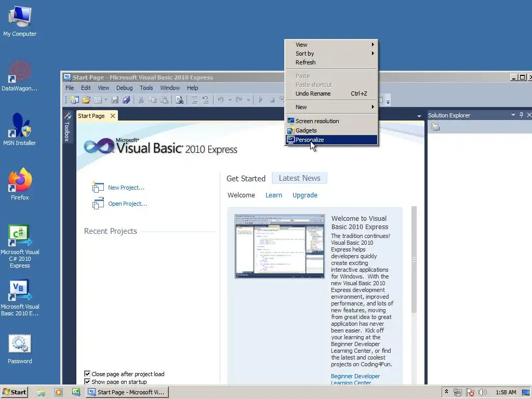Click the Save All toolbar icon
The image size is (532, 399).
coord(126,100)
